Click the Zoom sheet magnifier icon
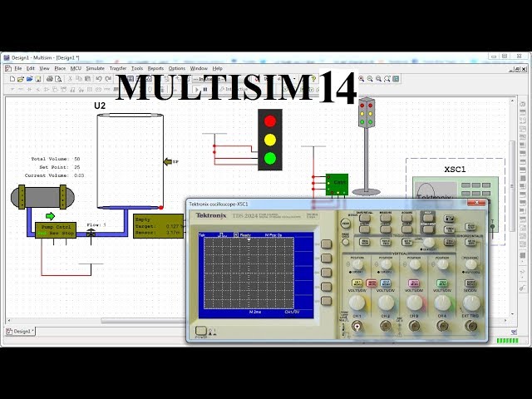Screen dimensions: 532x399 [x=387, y=79]
